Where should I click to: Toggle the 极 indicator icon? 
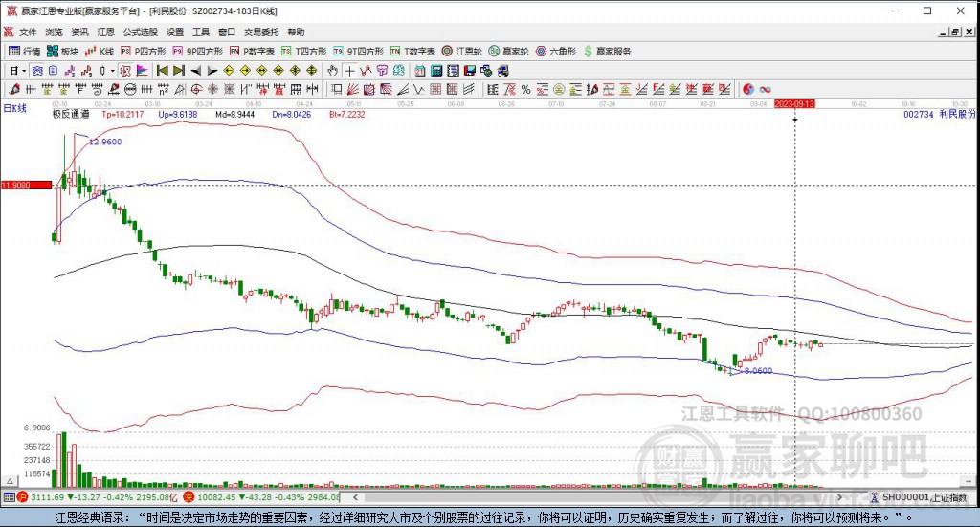click(125, 71)
